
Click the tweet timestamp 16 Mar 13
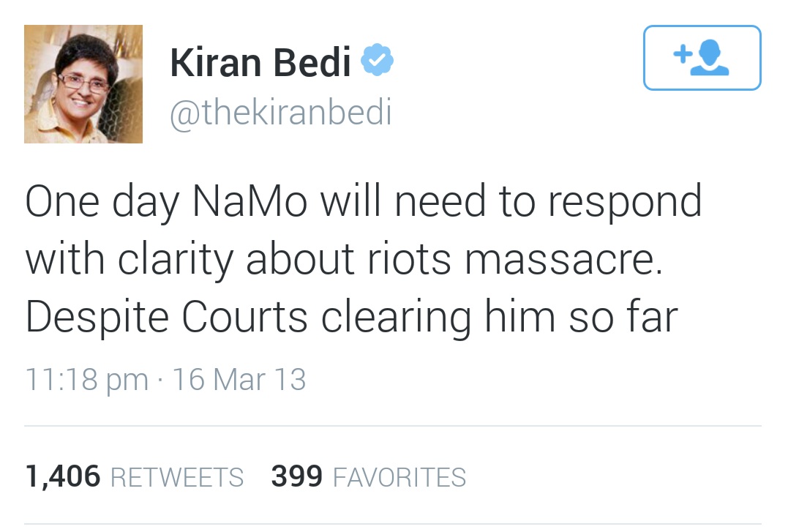pyautogui.click(x=241, y=379)
